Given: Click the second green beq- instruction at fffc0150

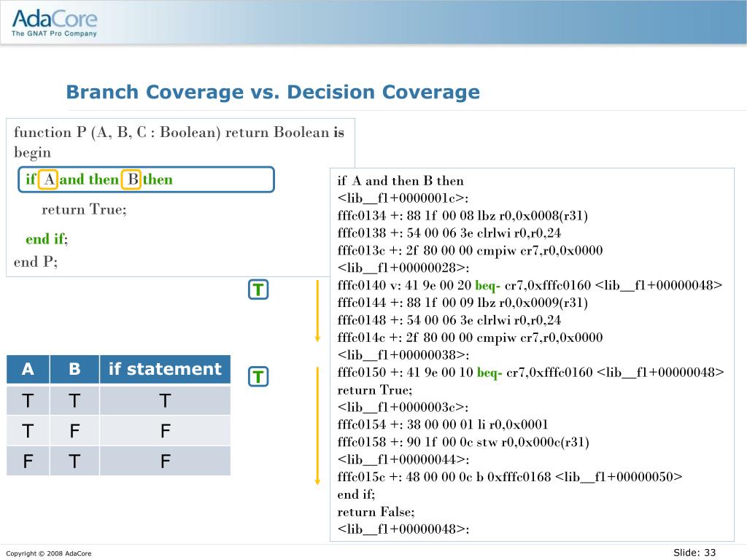Looking at the screenshot, I should tap(489, 373).
